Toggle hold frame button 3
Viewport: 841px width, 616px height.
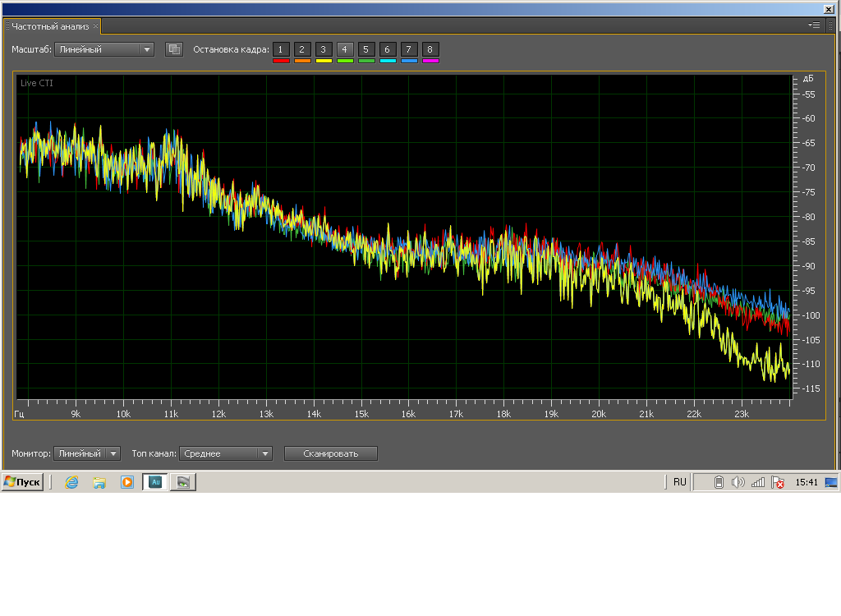(324, 49)
